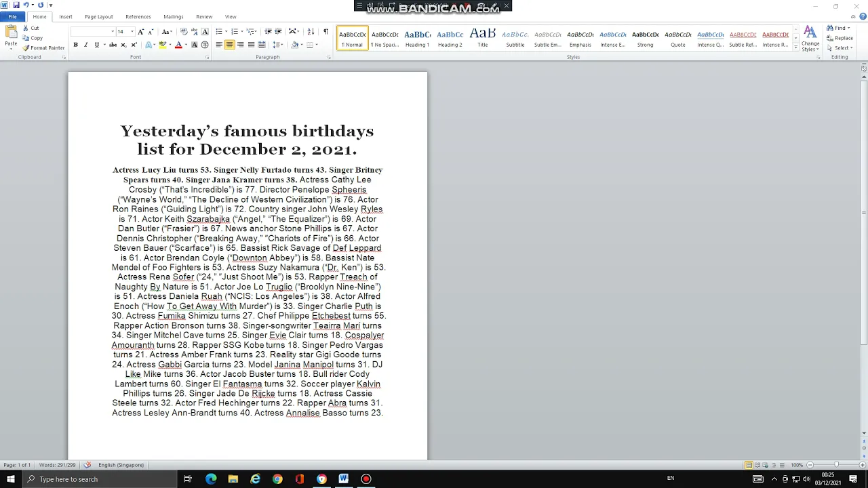The width and height of the screenshot is (868, 488).
Task: Open font size dropdown showing 14
Action: click(132, 32)
